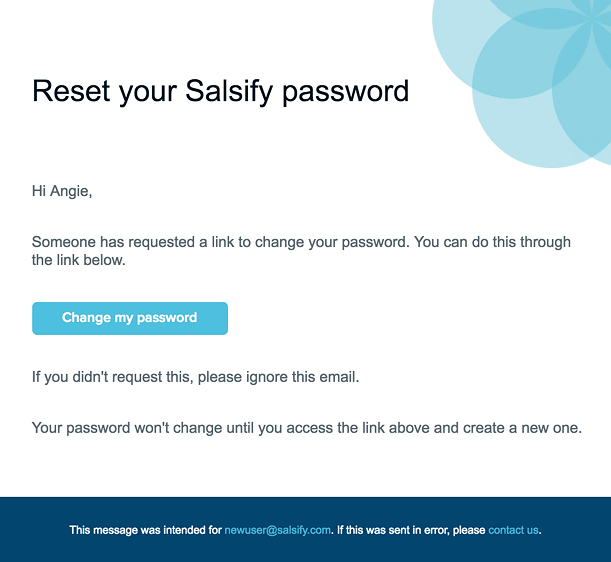
Task: Click the 'Your password won't change' sentence
Action: click(307, 428)
